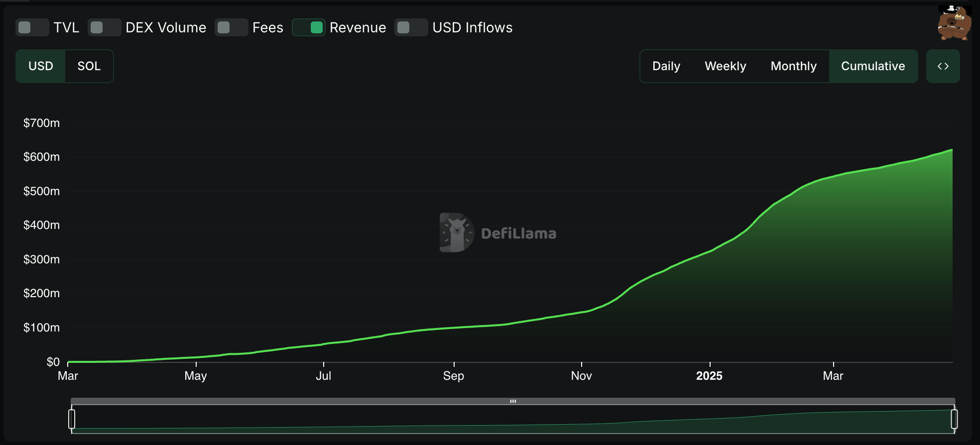Viewport: 980px width, 445px height.
Task: Click the $0 axis label
Action: coord(53,362)
